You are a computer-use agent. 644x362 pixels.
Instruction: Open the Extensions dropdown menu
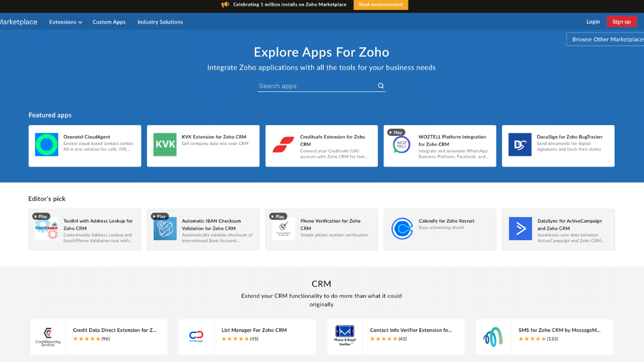(65, 22)
